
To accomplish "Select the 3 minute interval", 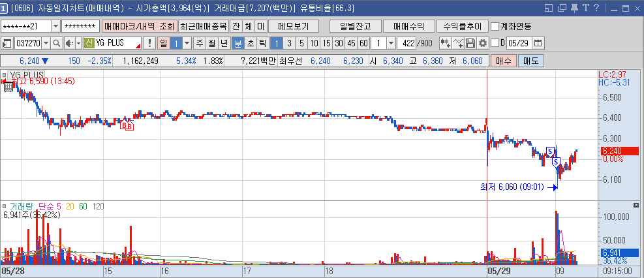I will (289, 43).
